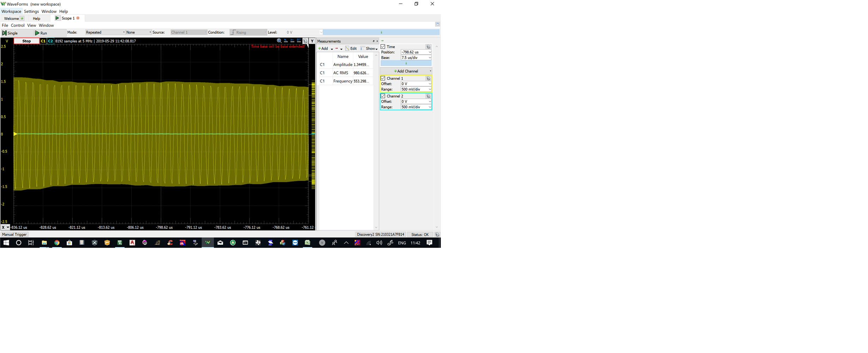Click the Run button
Screen dimensions: 868x353
pos(49,33)
